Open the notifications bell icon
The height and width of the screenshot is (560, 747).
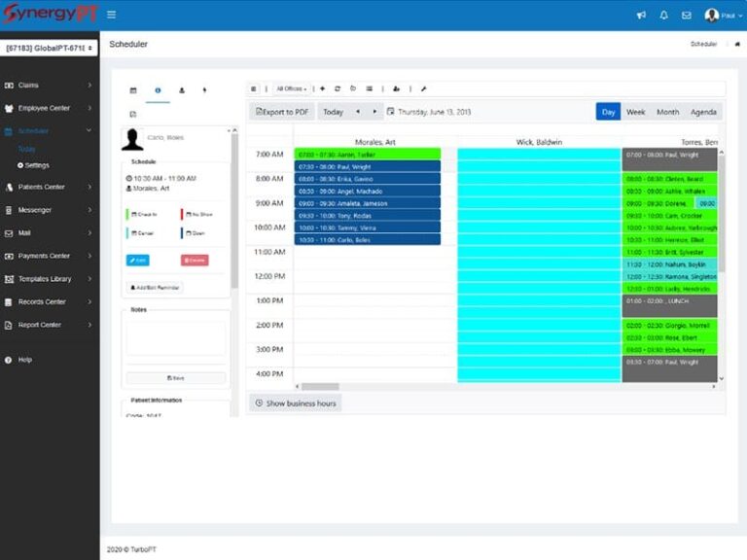coord(663,16)
